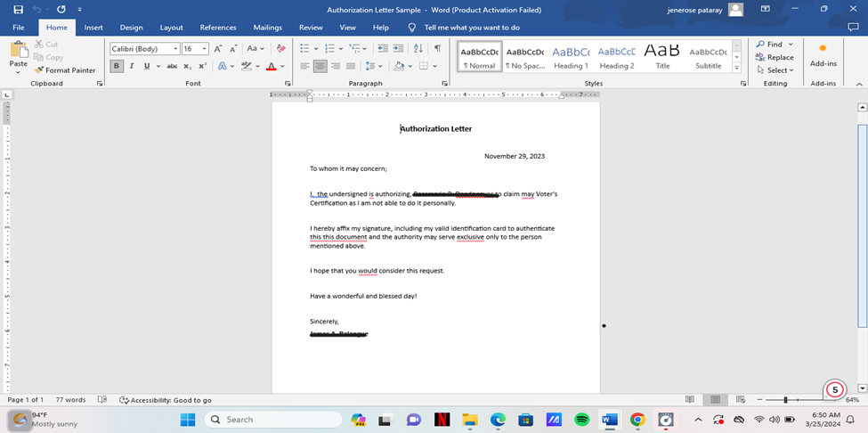Expand the Styles gallery More arrow
This screenshot has width=868, height=433.
click(737, 68)
